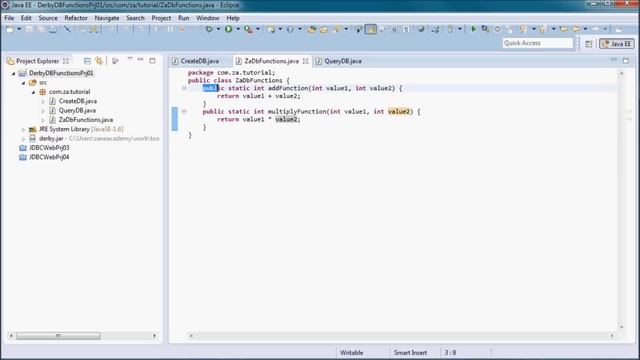This screenshot has width=640, height=360.
Task: Open the Help menu
Action: [233, 18]
